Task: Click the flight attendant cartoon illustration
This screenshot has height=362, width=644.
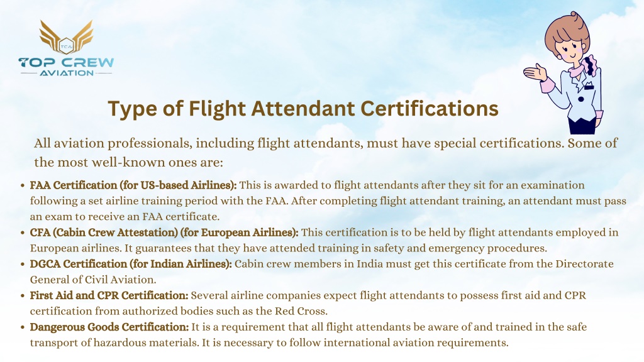Action: pos(563,73)
